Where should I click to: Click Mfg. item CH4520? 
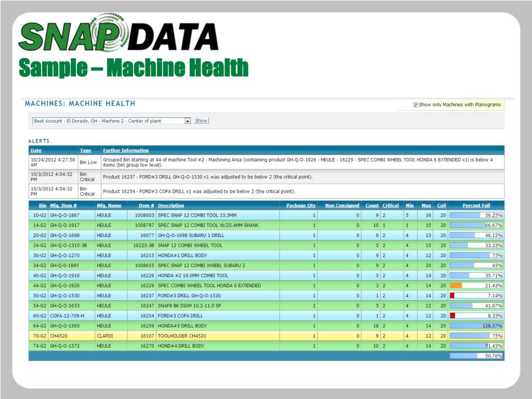(59, 336)
